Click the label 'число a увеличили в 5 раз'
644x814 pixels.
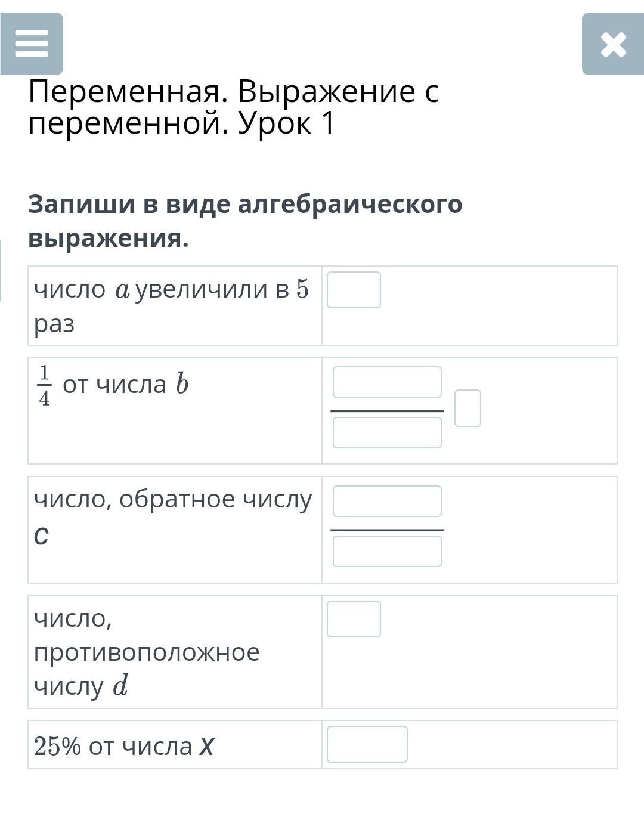click(172, 306)
